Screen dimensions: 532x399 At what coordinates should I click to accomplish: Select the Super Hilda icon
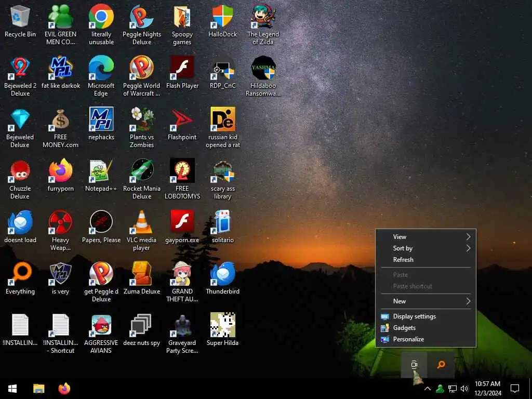(222, 330)
